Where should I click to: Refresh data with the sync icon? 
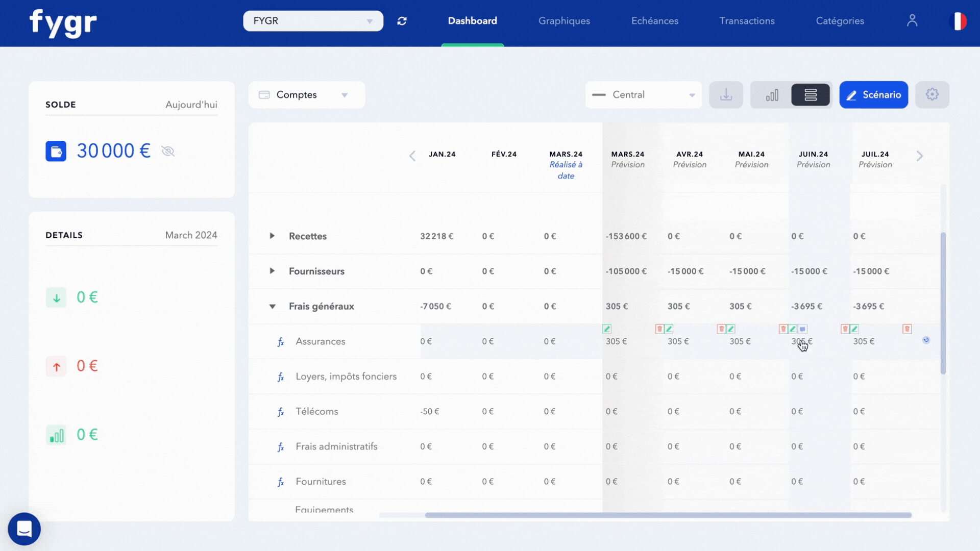click(402, 21)
